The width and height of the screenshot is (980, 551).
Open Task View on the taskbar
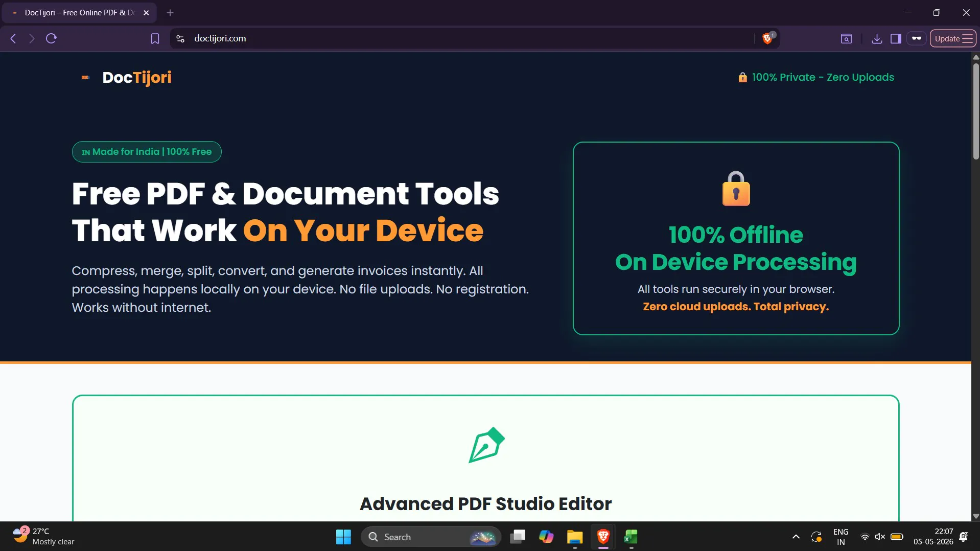click(518, 537)
